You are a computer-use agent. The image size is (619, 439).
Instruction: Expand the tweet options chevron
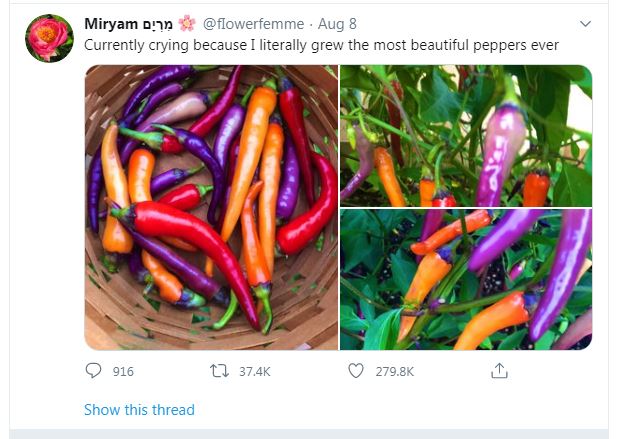coord(585,23)
